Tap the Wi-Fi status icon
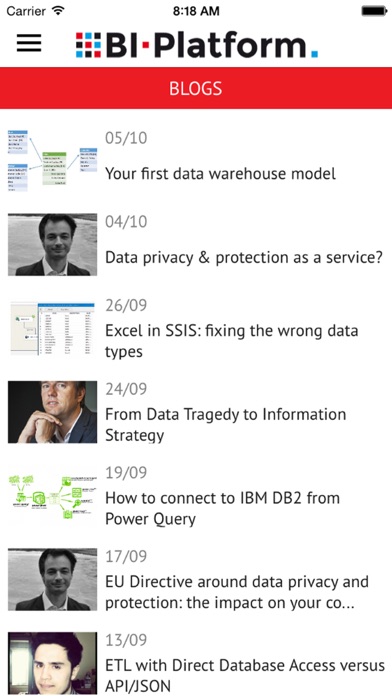The image size is (392, 696). 58,11
